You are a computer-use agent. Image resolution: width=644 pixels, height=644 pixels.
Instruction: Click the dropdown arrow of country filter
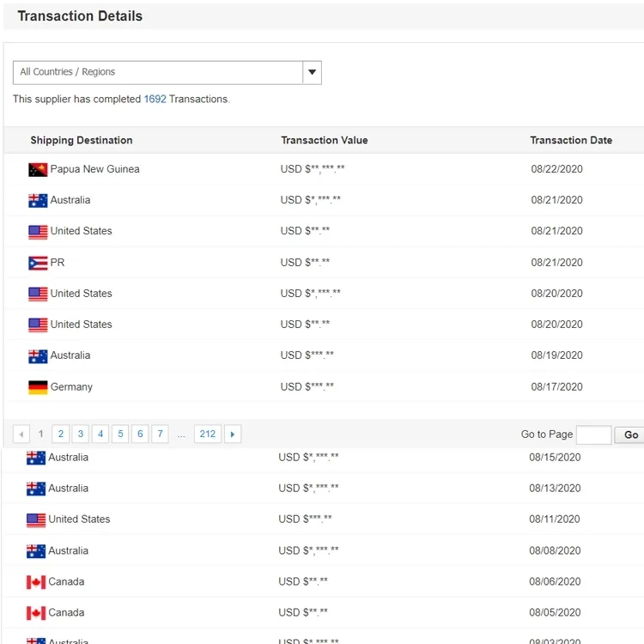coord(313,72)
